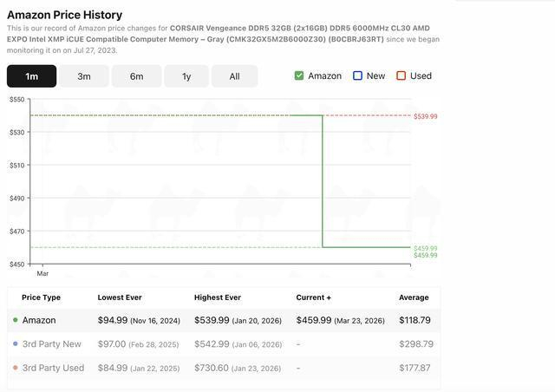Click the blue 3rd Party New dot
This screenshot has width=555, height=392.
click(16, 344)
